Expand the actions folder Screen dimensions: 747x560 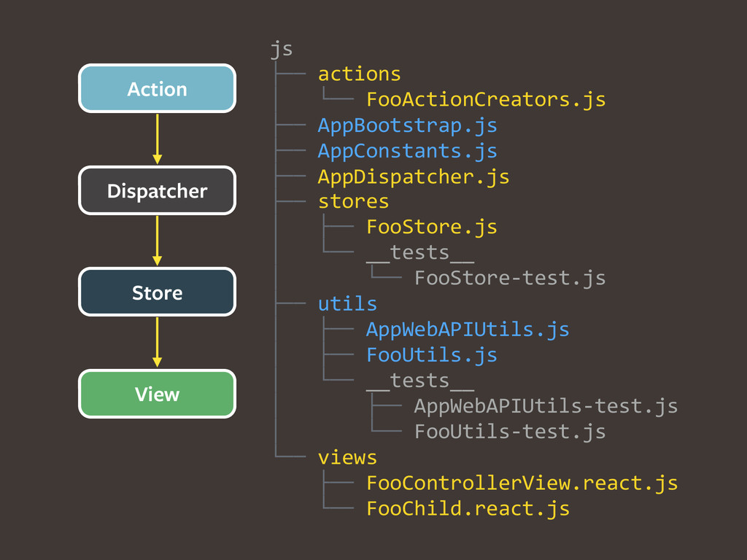click(x=359, y=74)
